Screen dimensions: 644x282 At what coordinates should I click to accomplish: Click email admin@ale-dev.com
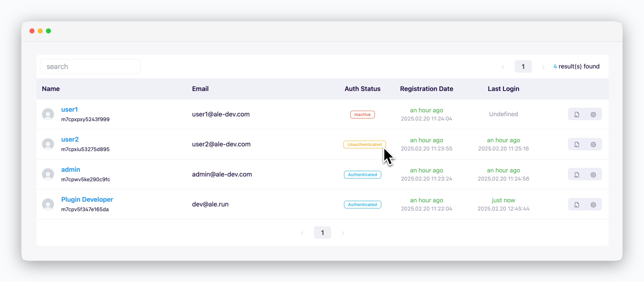pos(222,174)
